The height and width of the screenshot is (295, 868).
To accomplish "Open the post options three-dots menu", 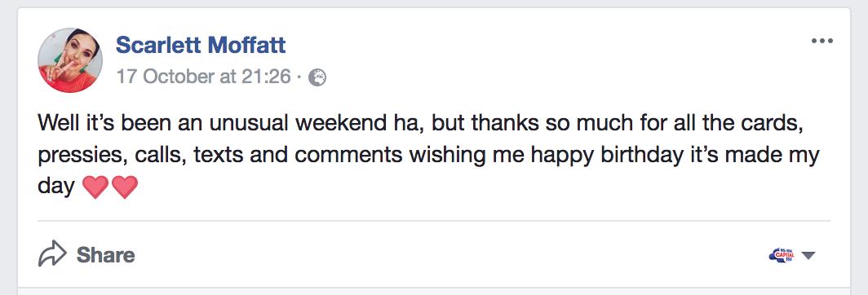I will (x=821, y=41).
